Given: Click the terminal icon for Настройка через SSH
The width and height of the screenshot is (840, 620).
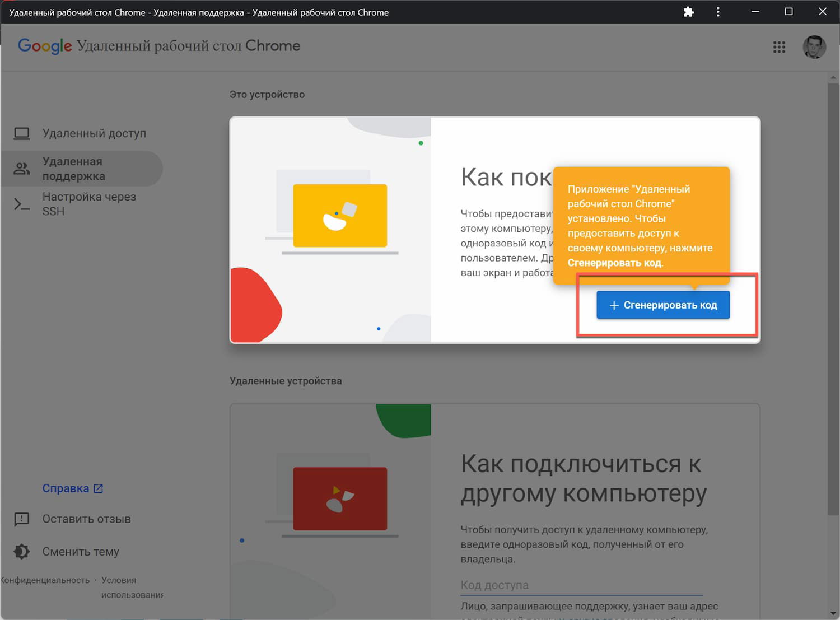Looking at the screenshot, I should [x=21, y=204].
